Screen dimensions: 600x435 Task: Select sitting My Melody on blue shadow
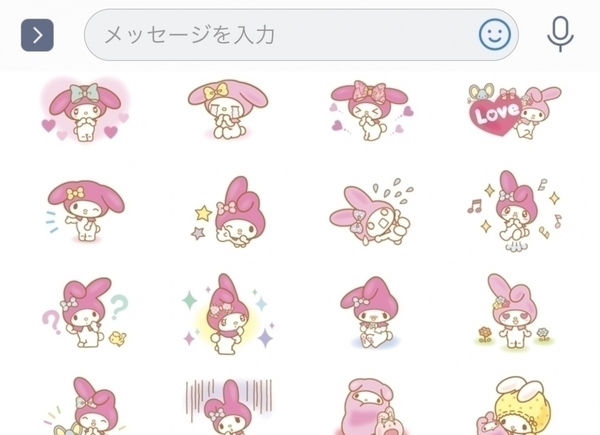(370, 313)
